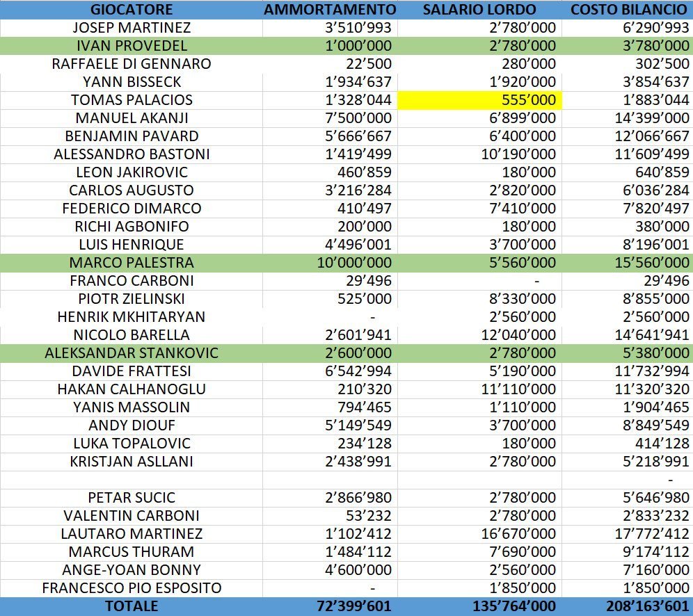Click Palestra's amortization 10'000'000
Image resolution: width=693 pixels, height=616 pixels.
[330, 264]
